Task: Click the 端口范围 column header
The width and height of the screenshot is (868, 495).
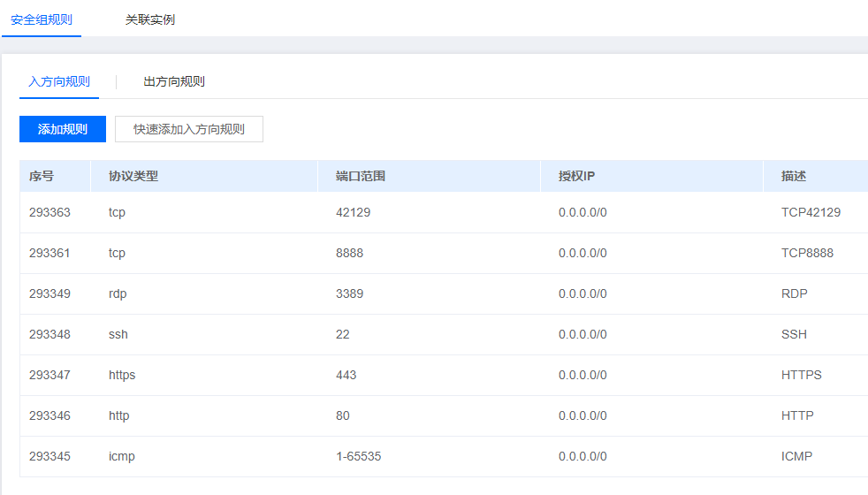Action: [x=361, y=176]
